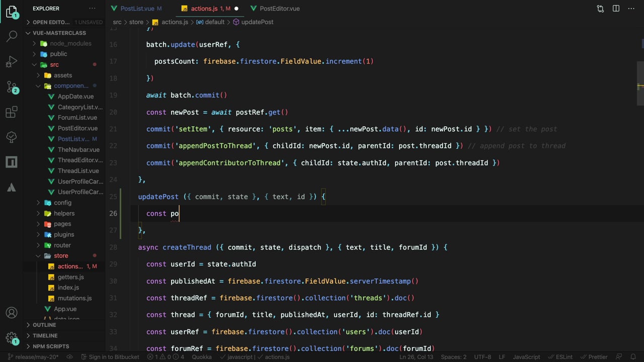
Task: Change indentation via Spaces: 2
Action: (453, 357)
